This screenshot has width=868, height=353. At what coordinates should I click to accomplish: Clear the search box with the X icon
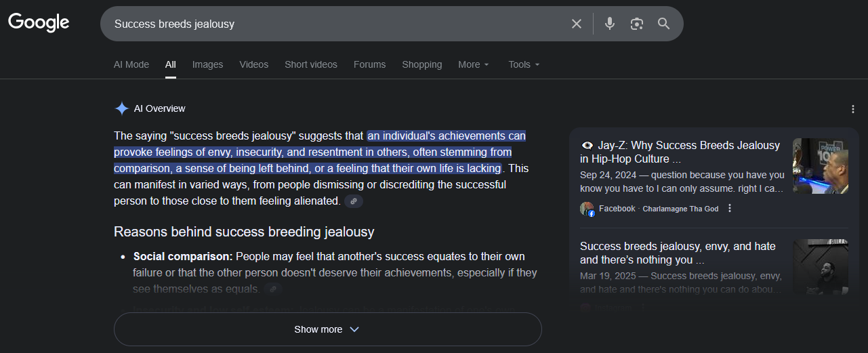(577, 24)
